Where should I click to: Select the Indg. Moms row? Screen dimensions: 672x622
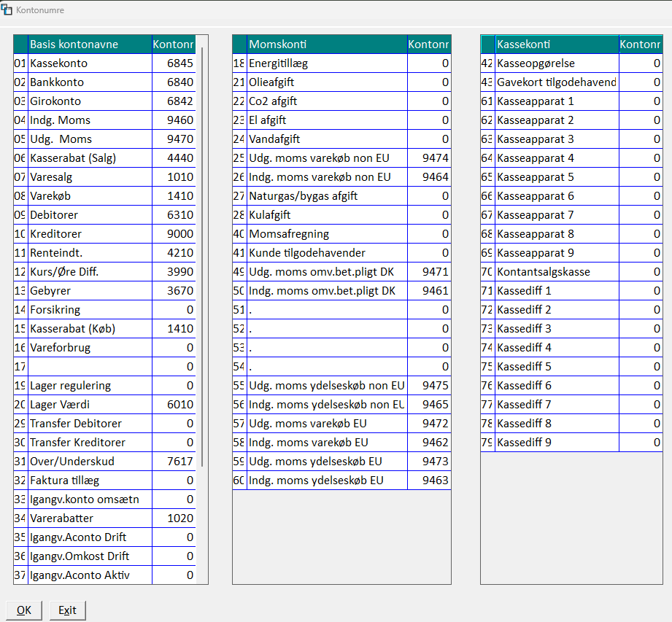click(x=104, y=120)
